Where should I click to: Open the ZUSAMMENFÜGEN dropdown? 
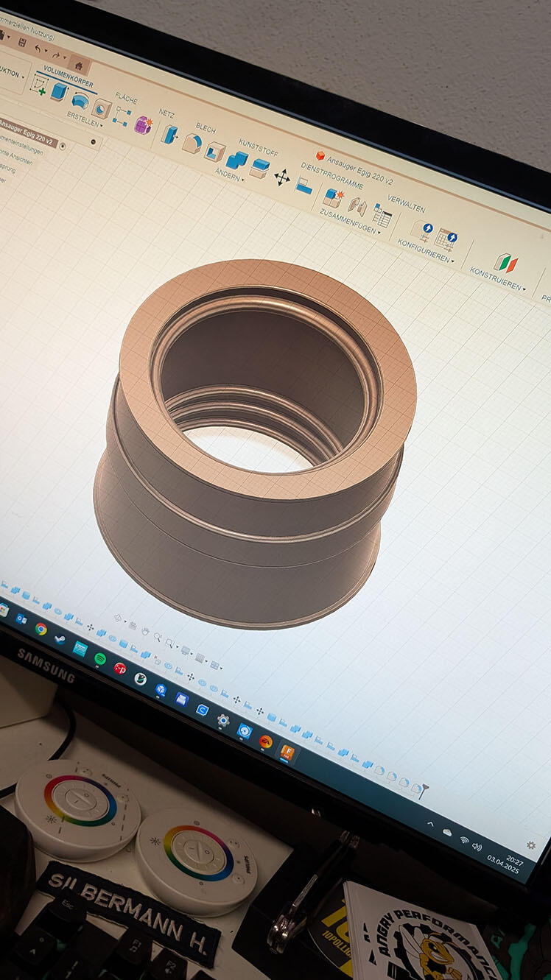[351, 222]
